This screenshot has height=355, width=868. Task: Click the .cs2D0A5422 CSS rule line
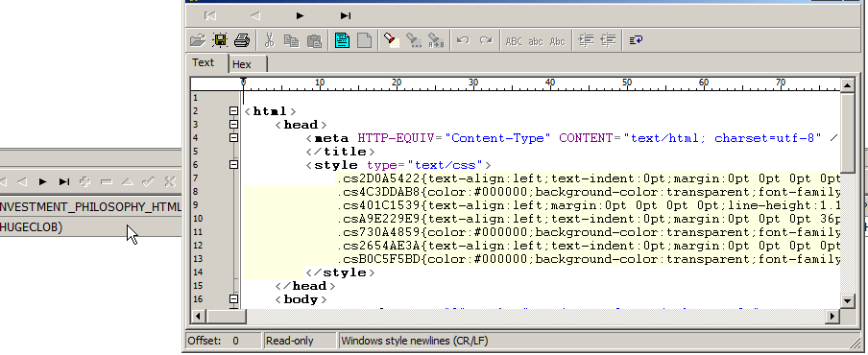[x=589, y=178]
